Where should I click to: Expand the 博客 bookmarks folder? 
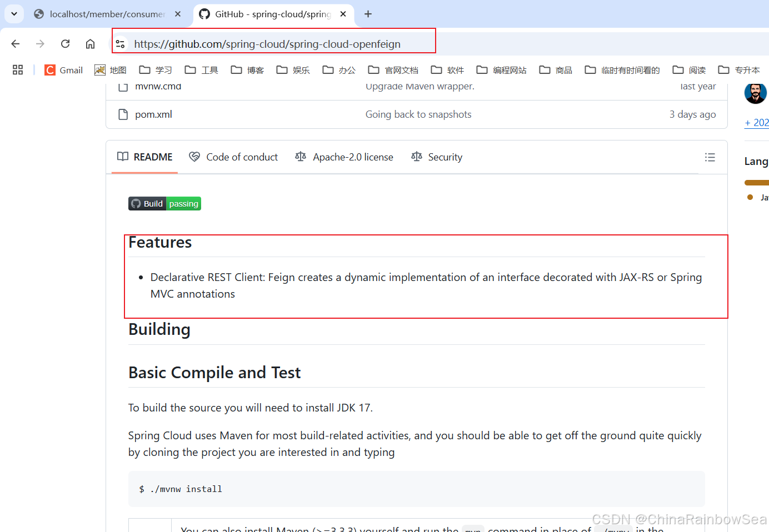pyautogui.click(x=247, y=70)
